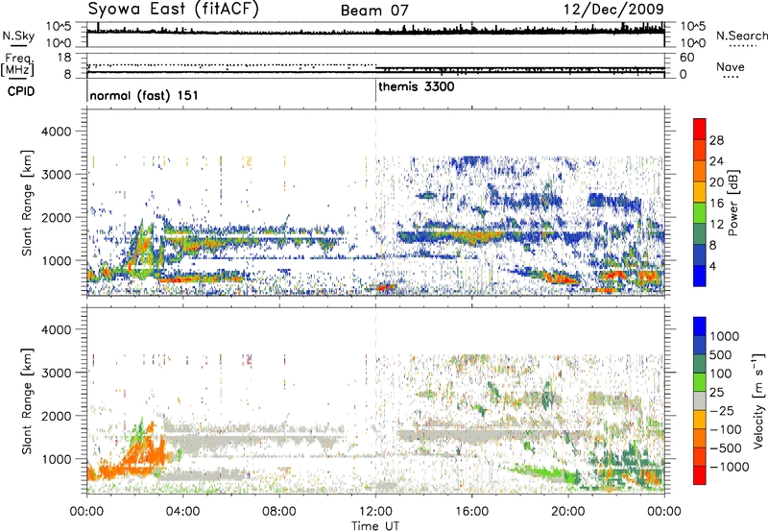Image resolution: width=768 pixels, height=532 pixels.
Task: Click the left '10^5' noise axis value
Action: (59, 26)
